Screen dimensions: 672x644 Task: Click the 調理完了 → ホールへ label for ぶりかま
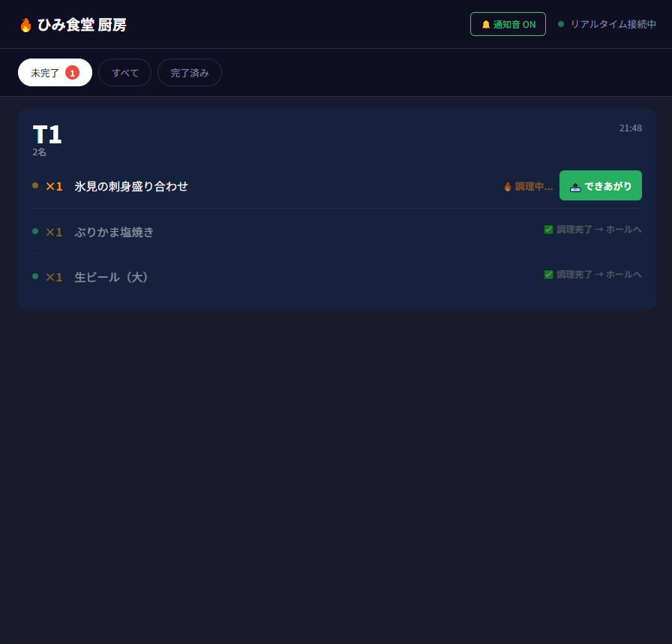598,230
